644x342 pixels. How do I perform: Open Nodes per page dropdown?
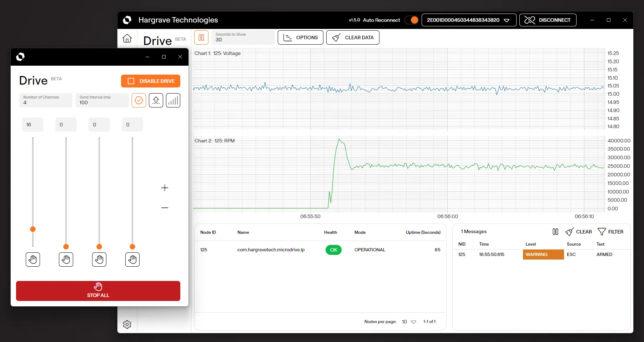tap(409, 322)
